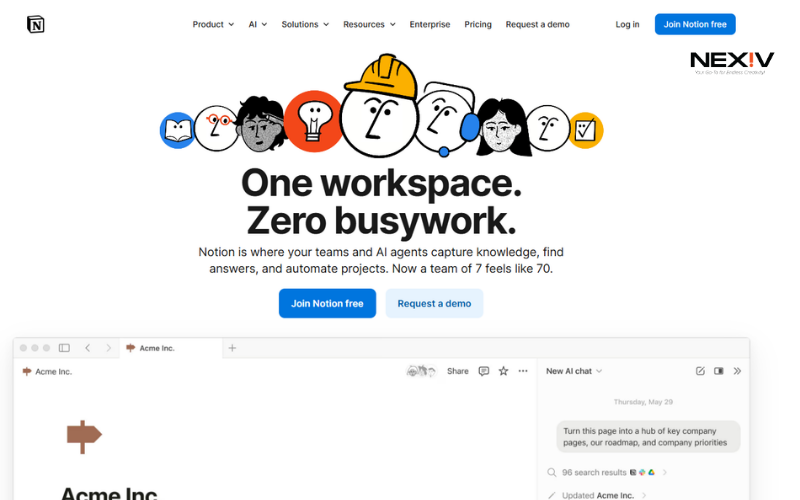The image size is (800, 500).
Task: Click the blue open book illustration icon
Action: click(177, 131)
